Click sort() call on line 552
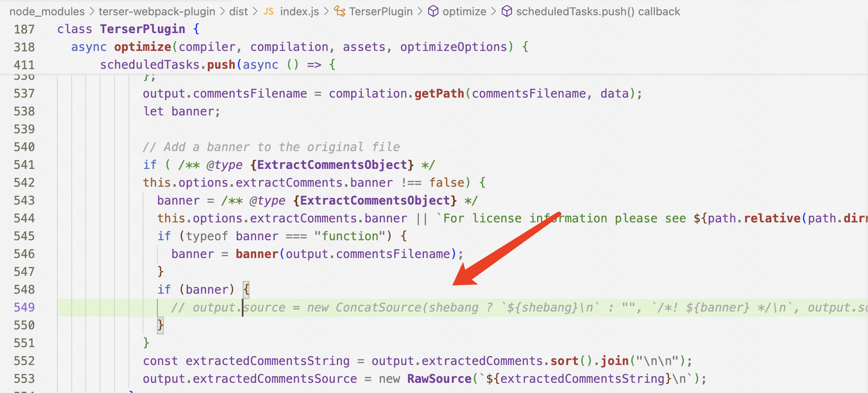The height and width of the screenshot is (393, 868). 571,361
